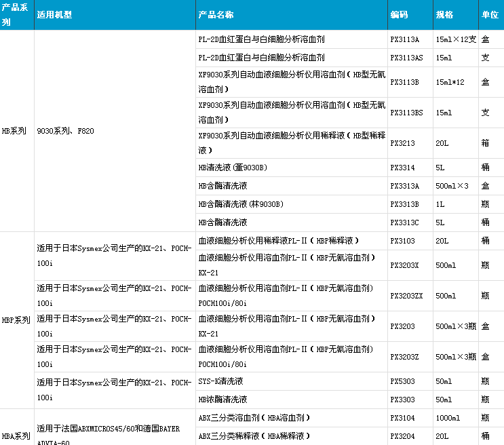The image size is (504, 445).
Task: Select the HB系列 series cell
Action: coord(14,131)
